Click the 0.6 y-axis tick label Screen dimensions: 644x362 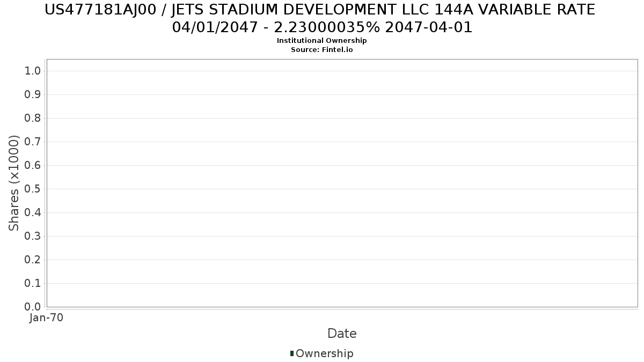tap(33, 165)
